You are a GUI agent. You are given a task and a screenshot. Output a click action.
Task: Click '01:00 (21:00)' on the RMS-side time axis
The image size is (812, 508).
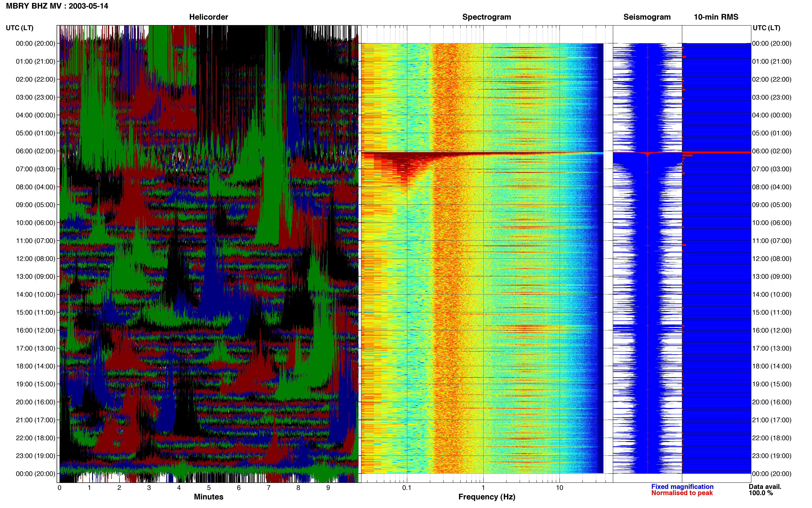pyautogui.click(x=772, y=61)
